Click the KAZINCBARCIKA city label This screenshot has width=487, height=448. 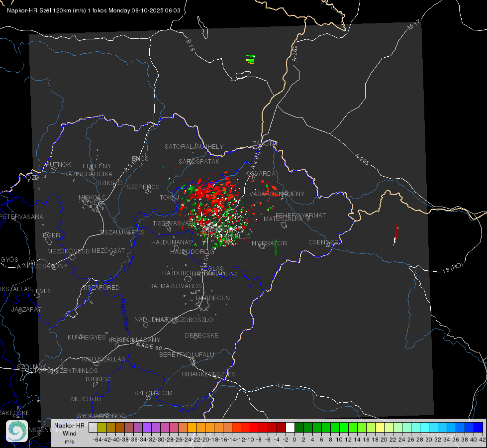[x=88, y=174]
